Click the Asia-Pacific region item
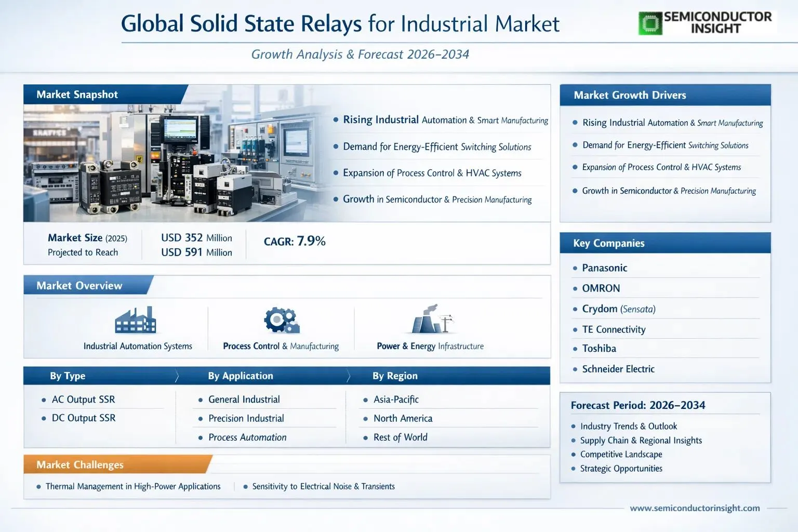The width and height of the screenshot is (798, 532). (x=396, y=400)
